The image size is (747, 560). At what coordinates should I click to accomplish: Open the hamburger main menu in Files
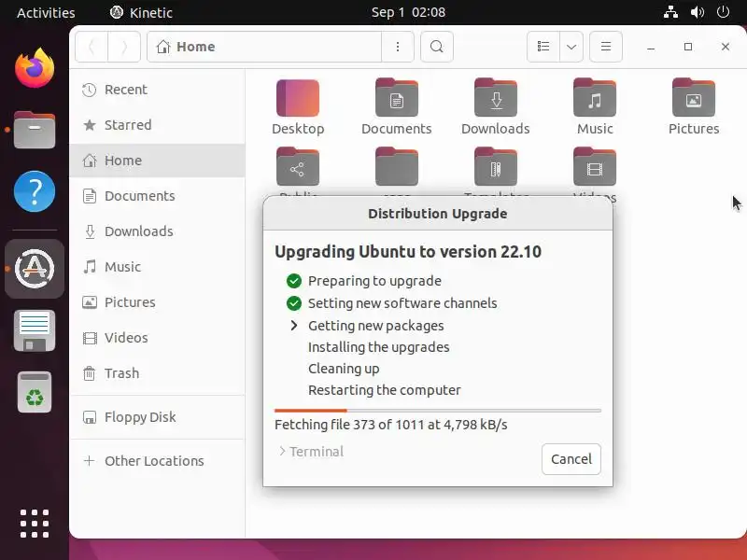[605, 47]
